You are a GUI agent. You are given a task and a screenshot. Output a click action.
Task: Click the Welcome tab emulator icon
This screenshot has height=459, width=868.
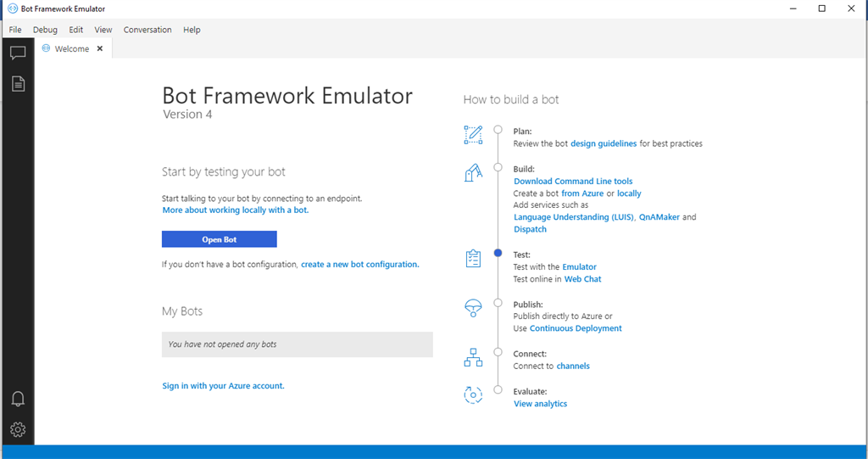(46, 48)
